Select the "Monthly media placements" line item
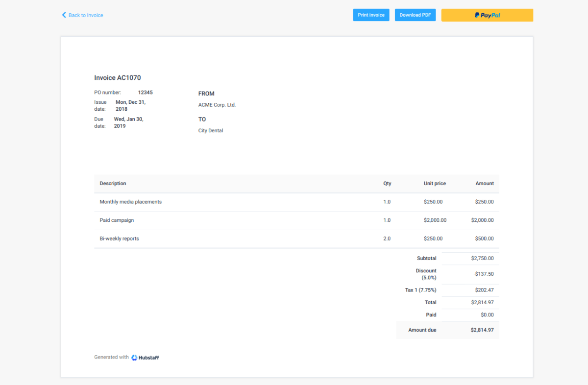This screenshot has width=588, height=385. click(x=130, y=201)
